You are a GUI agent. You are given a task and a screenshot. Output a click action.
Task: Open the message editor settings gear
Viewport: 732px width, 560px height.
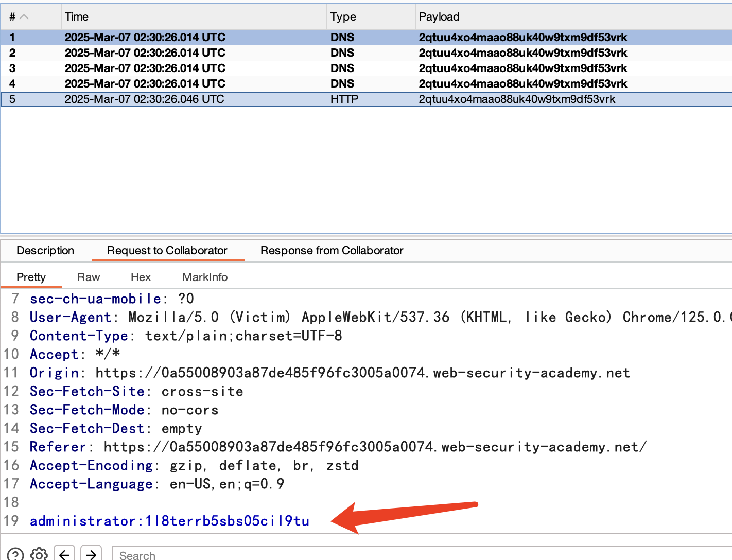click(39, 554)
